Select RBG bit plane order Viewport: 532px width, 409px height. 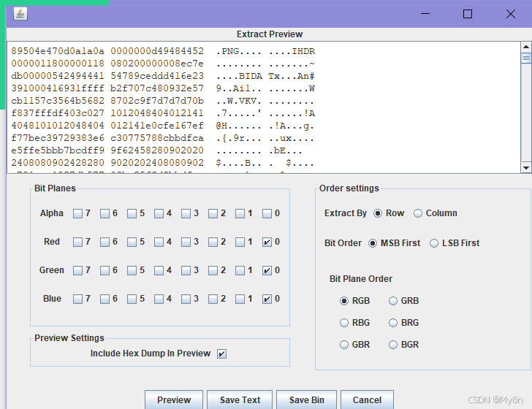pyautogui.click(x=344, y=323)
